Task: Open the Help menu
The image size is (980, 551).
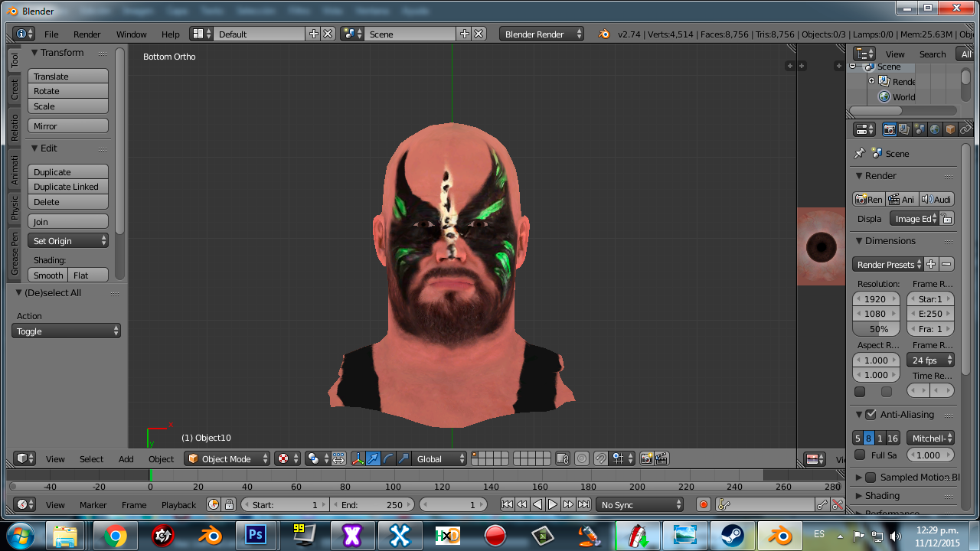Action: (x=171, y=34)
